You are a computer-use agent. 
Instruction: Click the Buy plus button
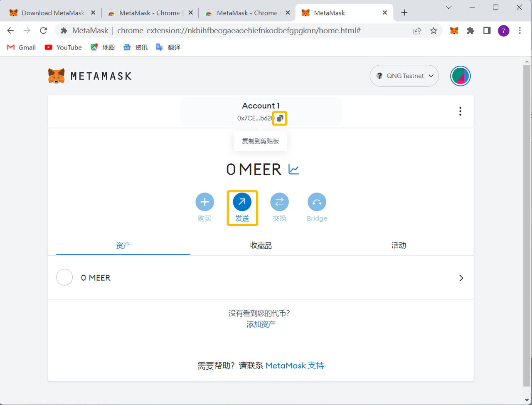[x=204, y=202]
